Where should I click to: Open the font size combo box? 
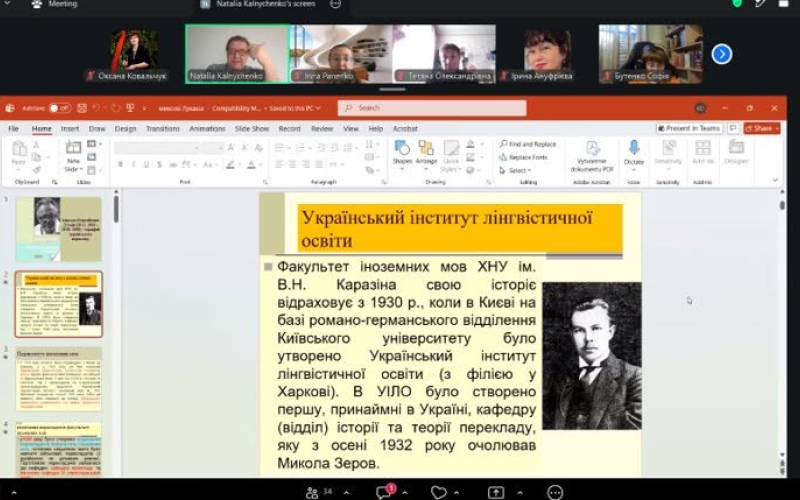212,148
